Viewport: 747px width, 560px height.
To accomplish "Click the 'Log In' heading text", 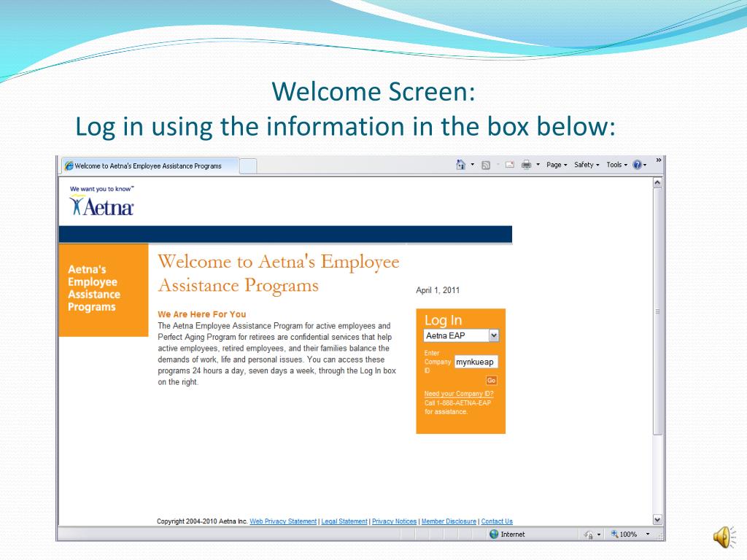I will pyautogui.click(x=443, y=321).
